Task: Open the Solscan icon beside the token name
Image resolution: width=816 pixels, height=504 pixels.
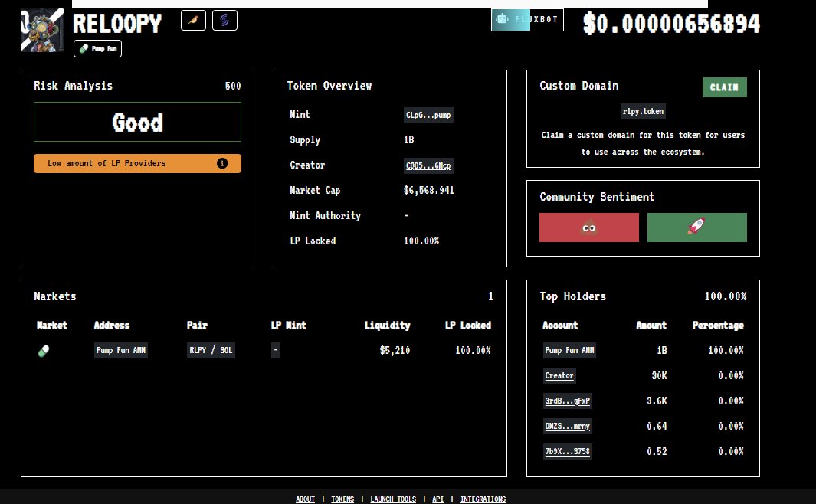Action: pos(224,20)
